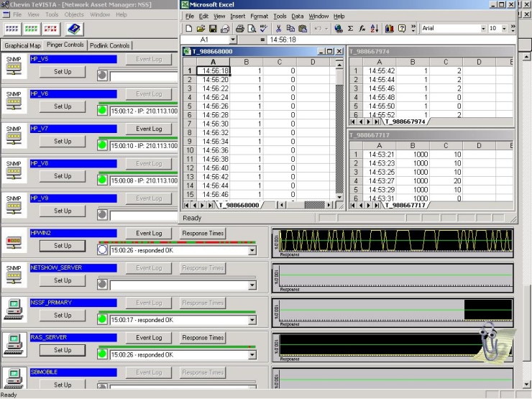The width and height of the screenshot is (532, 399).
Task: Open Excel's Format menu
Action: pos(260,16)
